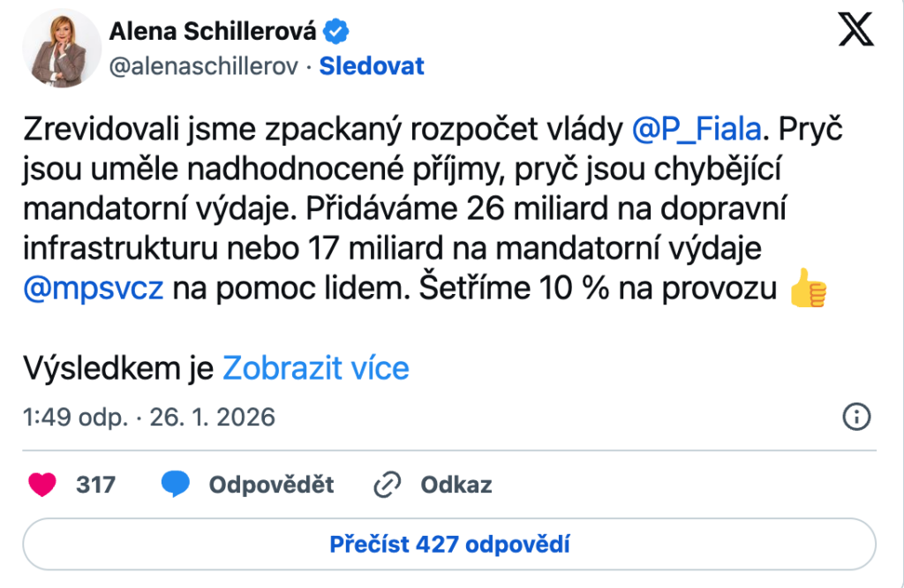Expand the tweet with Zobrazit více
Image resolution: width=904 pixels, height=588 pixels.
point(316,368)
